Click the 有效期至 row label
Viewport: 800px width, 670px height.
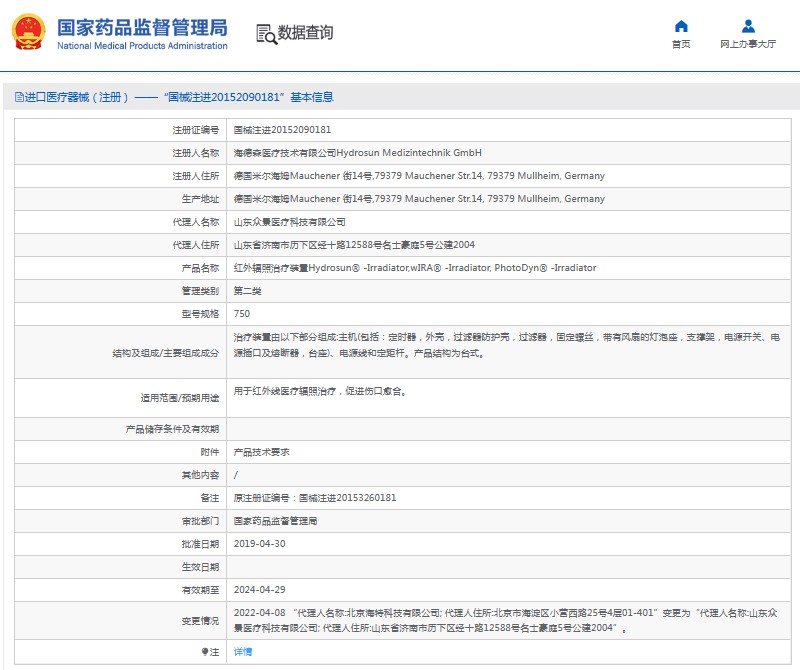(201, 590)
